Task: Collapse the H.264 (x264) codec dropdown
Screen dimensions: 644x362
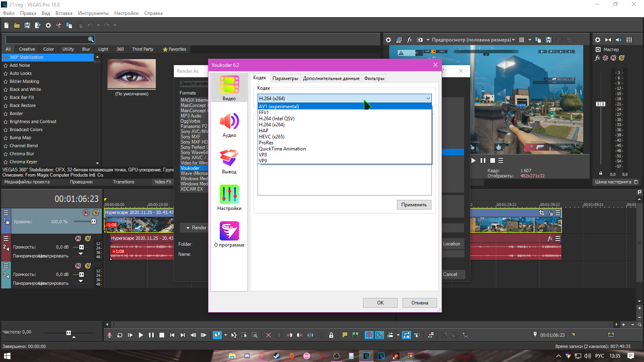Action: [428, 99]
